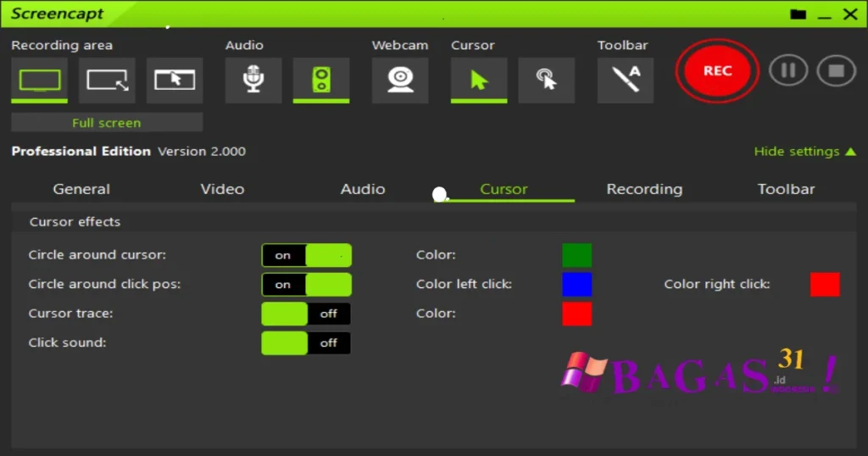Turn off Circle around cursor switch

[307, 255]
